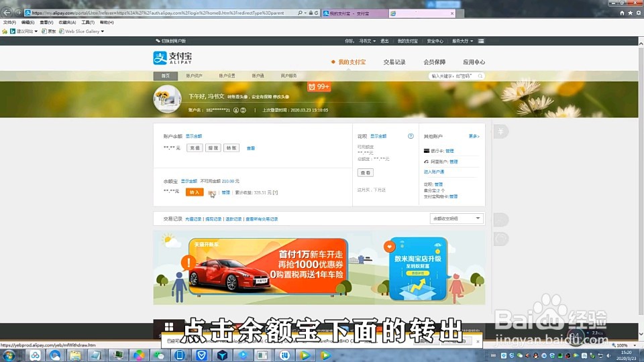Viewport: 644px width, 362px height.
Task: Click the 转账 button under 账户余额
Action: point(231,147)
